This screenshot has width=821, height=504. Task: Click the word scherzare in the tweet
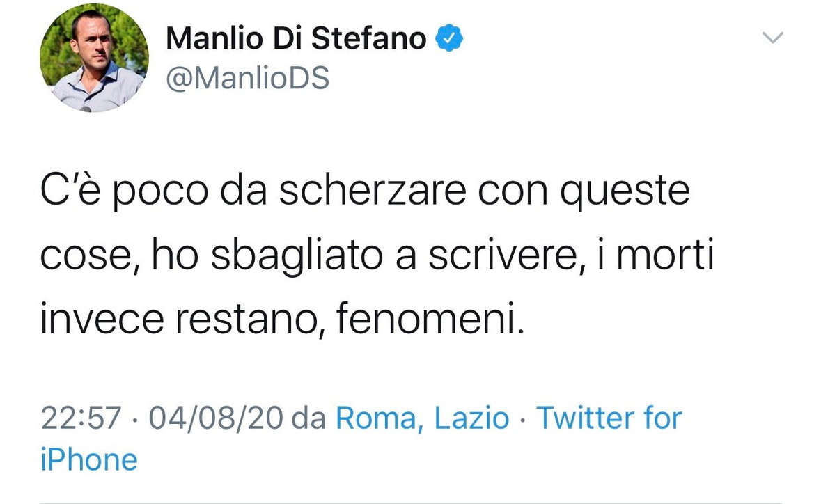pos(373,190)
